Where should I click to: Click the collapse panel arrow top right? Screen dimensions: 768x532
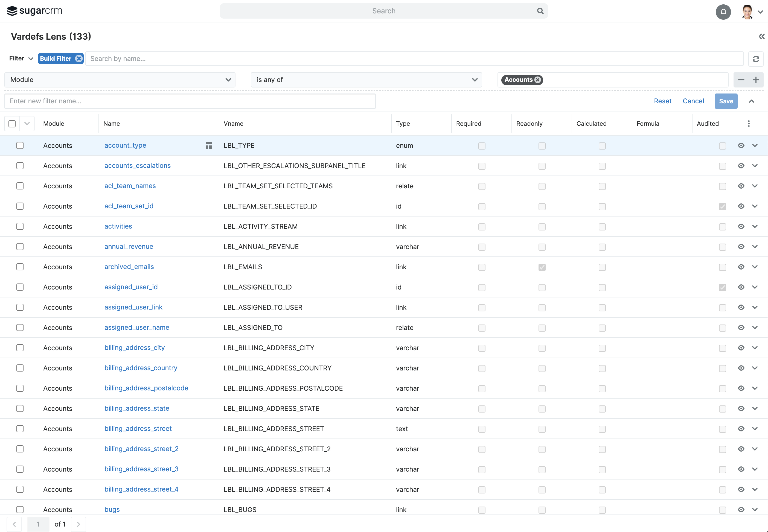click(762, 36)
